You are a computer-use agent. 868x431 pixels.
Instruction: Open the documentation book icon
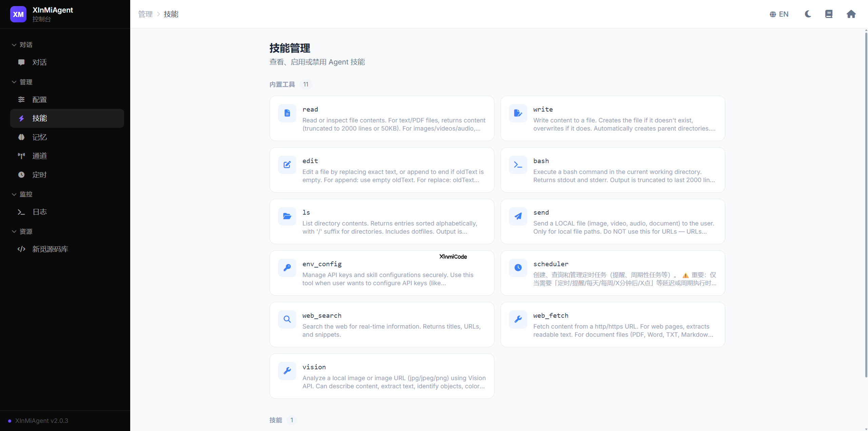point(829,14)
